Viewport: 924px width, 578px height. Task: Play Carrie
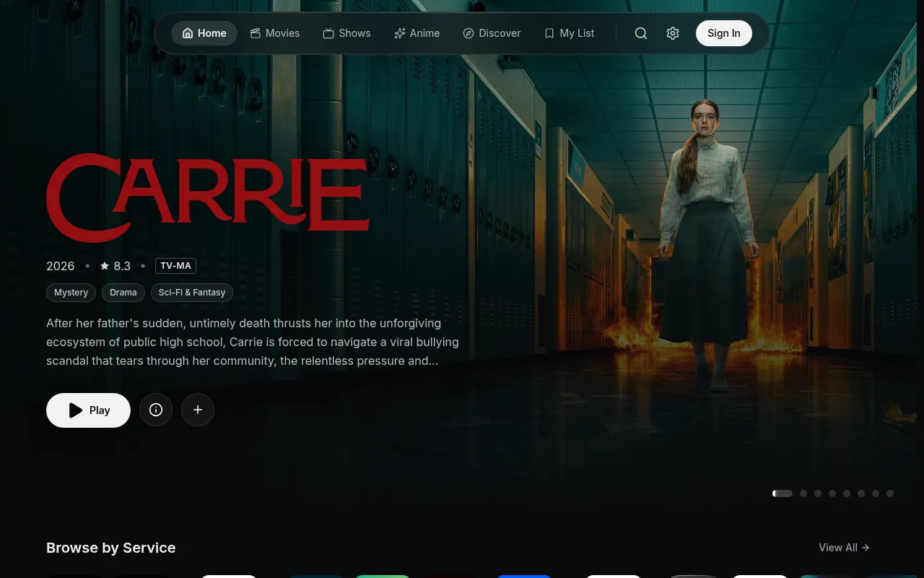pyautogui.click(x=88, y=410)
